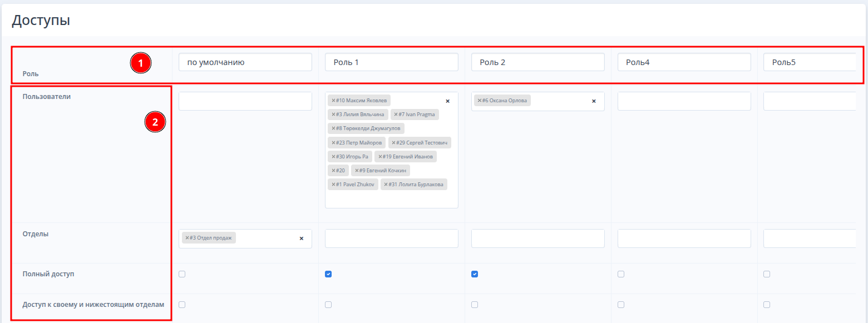The width and height of the screenshot is (868, 323).
Task: Remove user tag #29 Сергей Тестович
Action: pos(394,143)
